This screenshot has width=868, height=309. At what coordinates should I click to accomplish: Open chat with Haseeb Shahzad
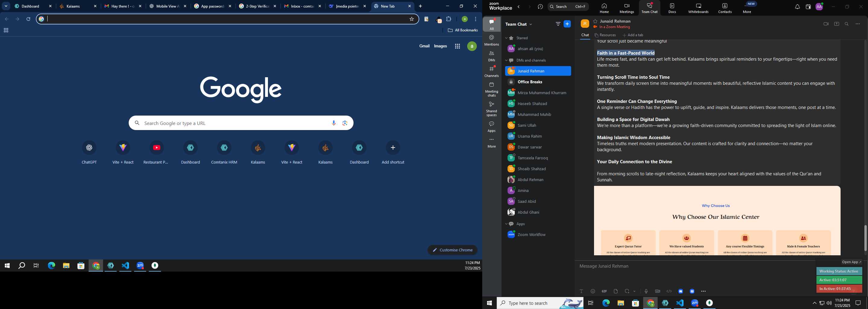(x=538, y=104)
